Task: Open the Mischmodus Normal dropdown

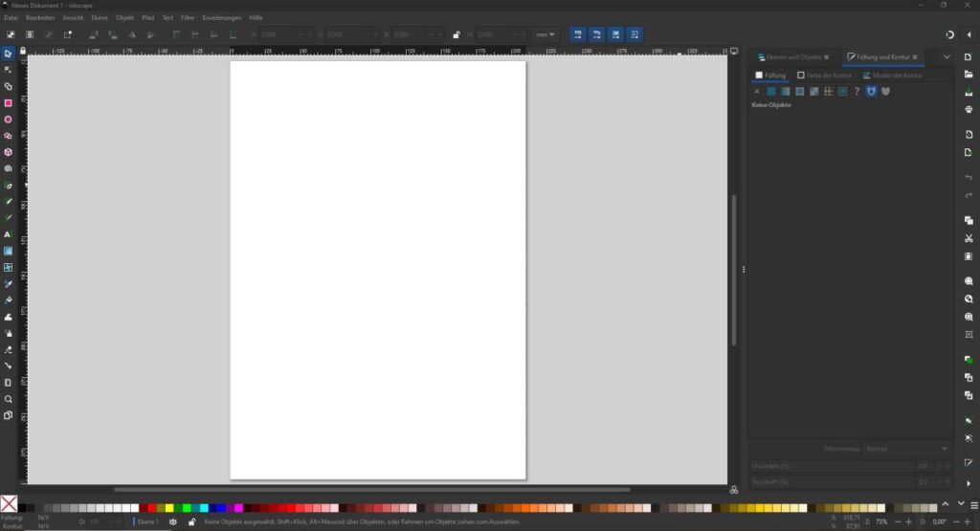Action: point(906,449)
